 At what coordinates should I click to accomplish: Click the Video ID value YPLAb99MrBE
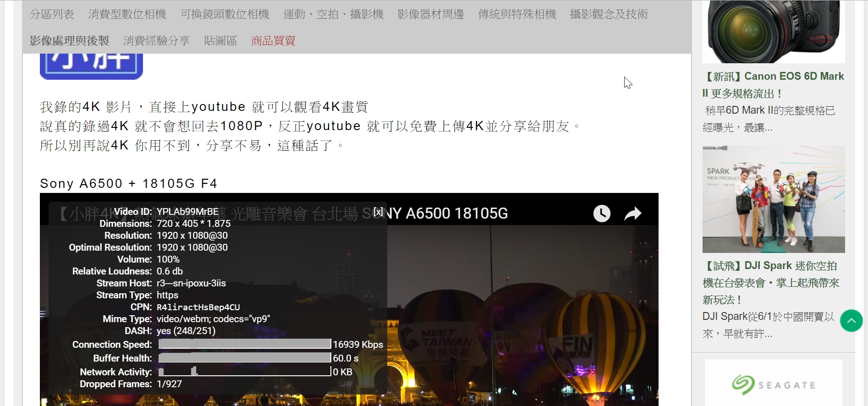pos(188,212)
